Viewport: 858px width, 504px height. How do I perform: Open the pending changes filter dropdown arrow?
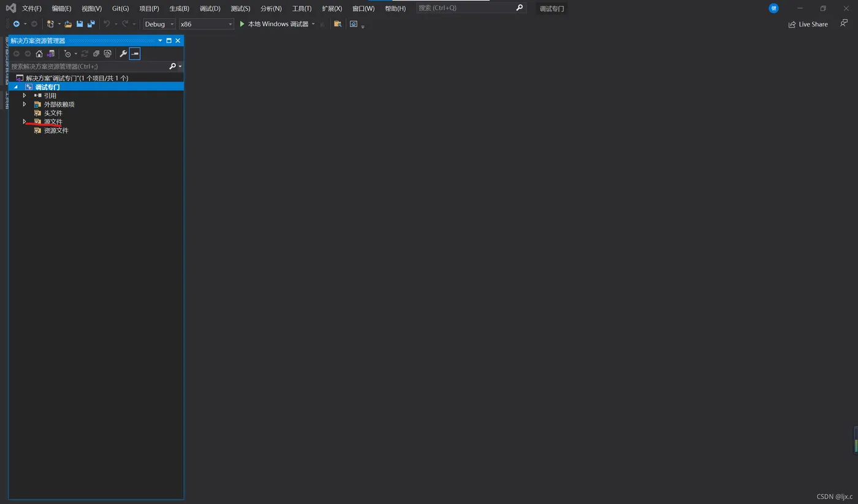(x=76, y=54)
